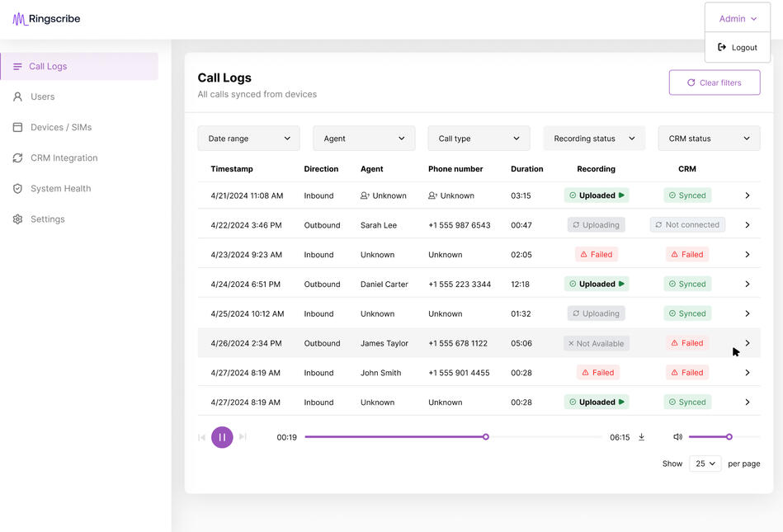This screenshot has width=783, height=532.
Task: Click the Clear filters button
Action: (x=714, y=82)
